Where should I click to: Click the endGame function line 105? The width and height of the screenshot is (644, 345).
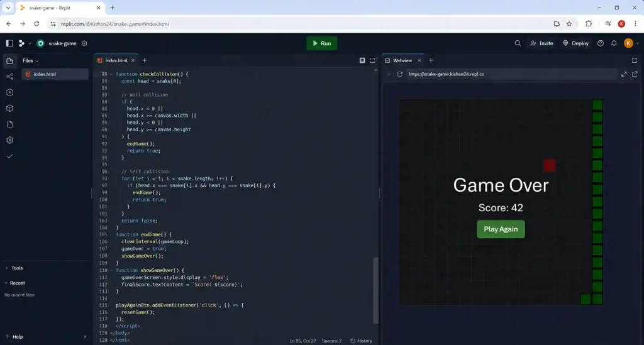pos(144,234)
